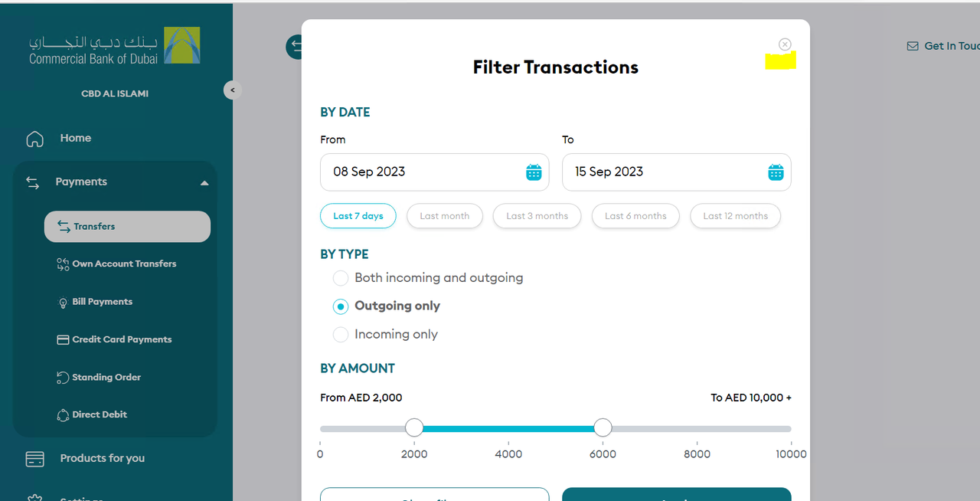980x501 pixels.
Task: Select the Incoming only radio button
Action: pos(341,335)
